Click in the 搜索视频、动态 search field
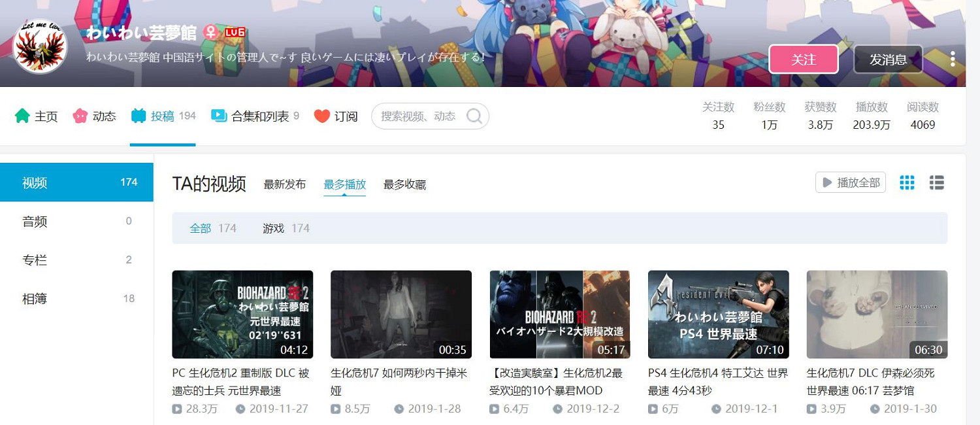Viewport: 980px width, 425px height. (418, 116)
